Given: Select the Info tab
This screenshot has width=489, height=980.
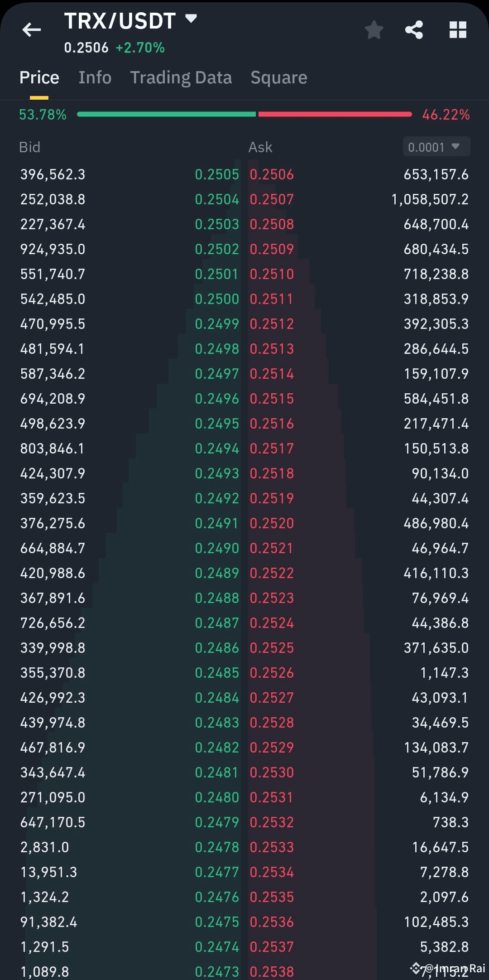Looking at the screenshot, I should click(x=95, y=77).
